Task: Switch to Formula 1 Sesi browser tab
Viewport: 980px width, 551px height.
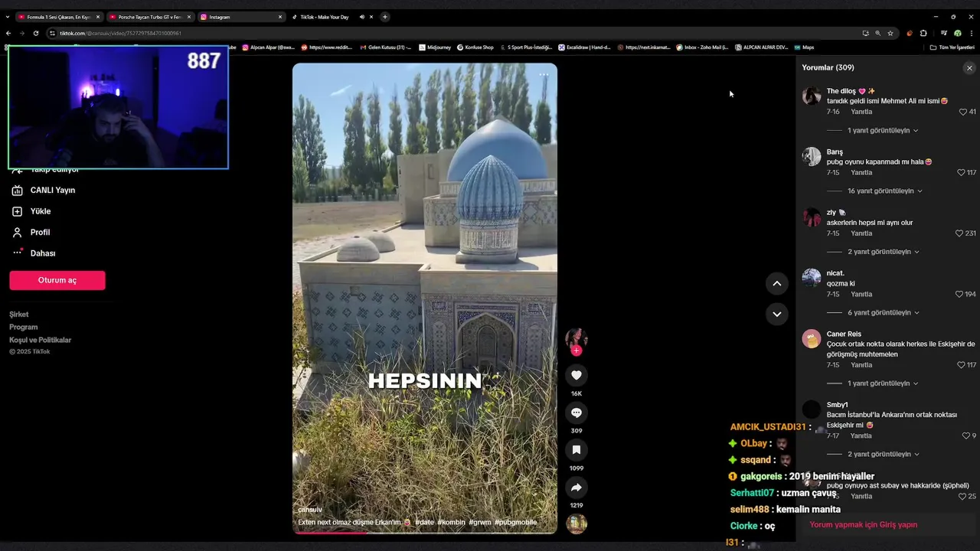Action: point(59,17)
